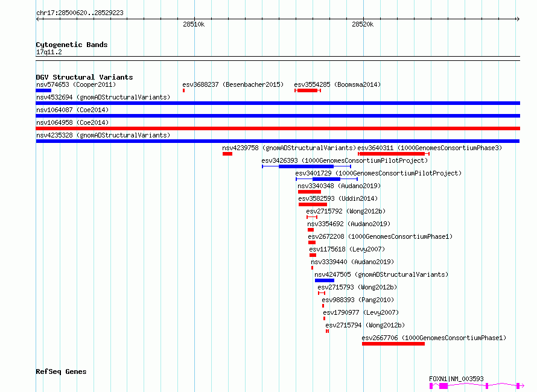This screenshot has width=537, height=392.
Task: Select the red bar under esv1175618
Action: (x=313, y=255)
